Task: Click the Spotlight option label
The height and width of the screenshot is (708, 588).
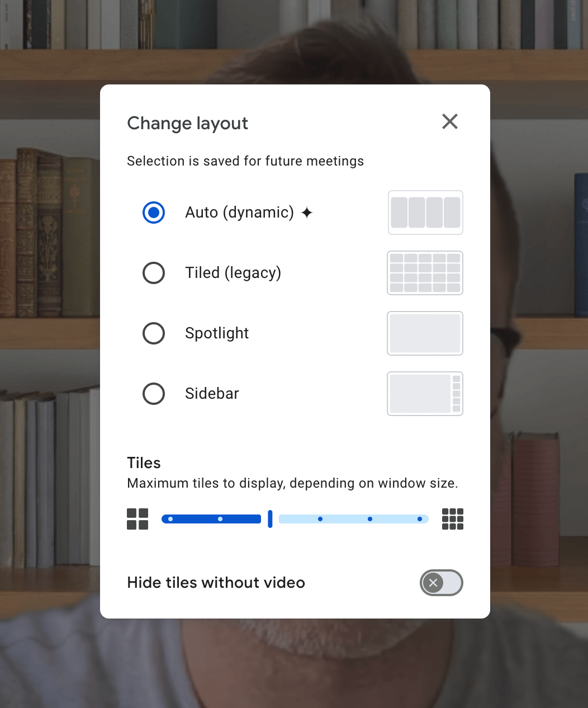Action: tap(217, 333)
